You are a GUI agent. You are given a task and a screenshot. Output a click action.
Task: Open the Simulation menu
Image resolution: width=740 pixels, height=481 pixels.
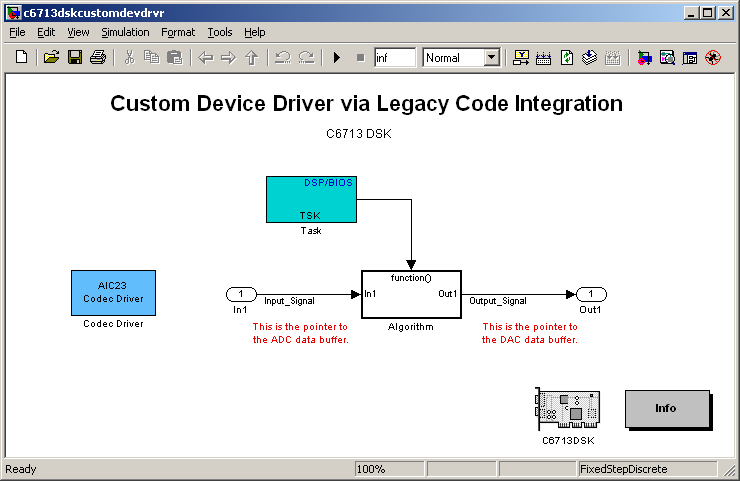pyautogui.click(x=125, y=32)
